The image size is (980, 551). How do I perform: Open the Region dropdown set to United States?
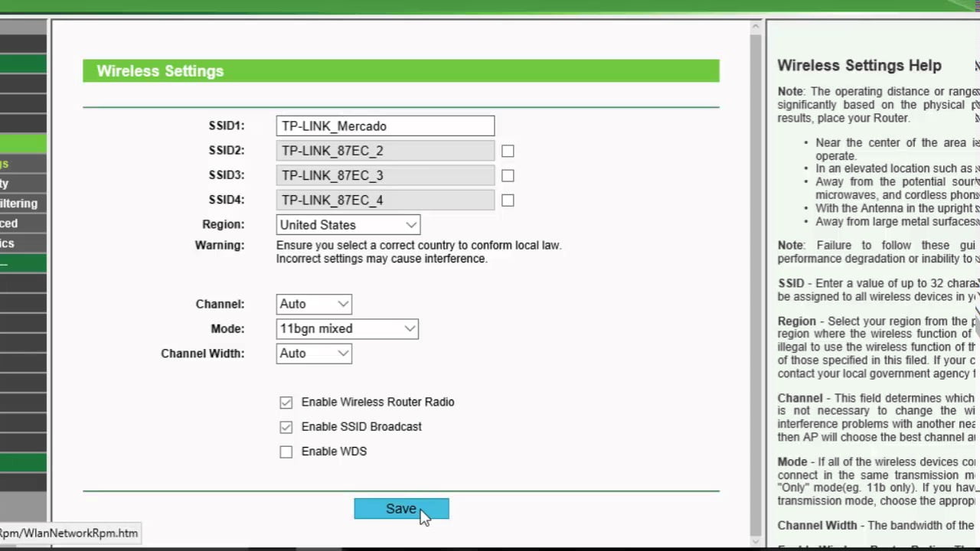[348, 225]
